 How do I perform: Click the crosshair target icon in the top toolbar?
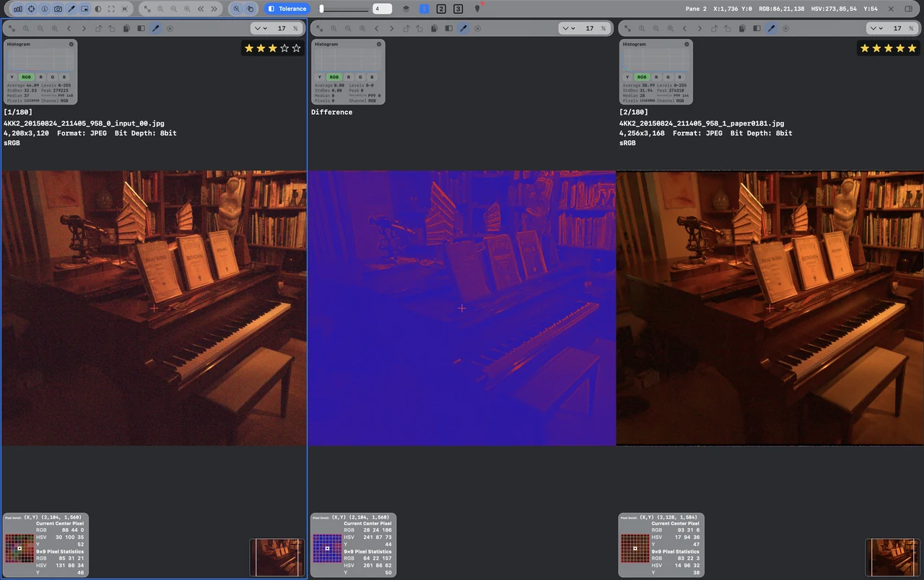(31, 9)
